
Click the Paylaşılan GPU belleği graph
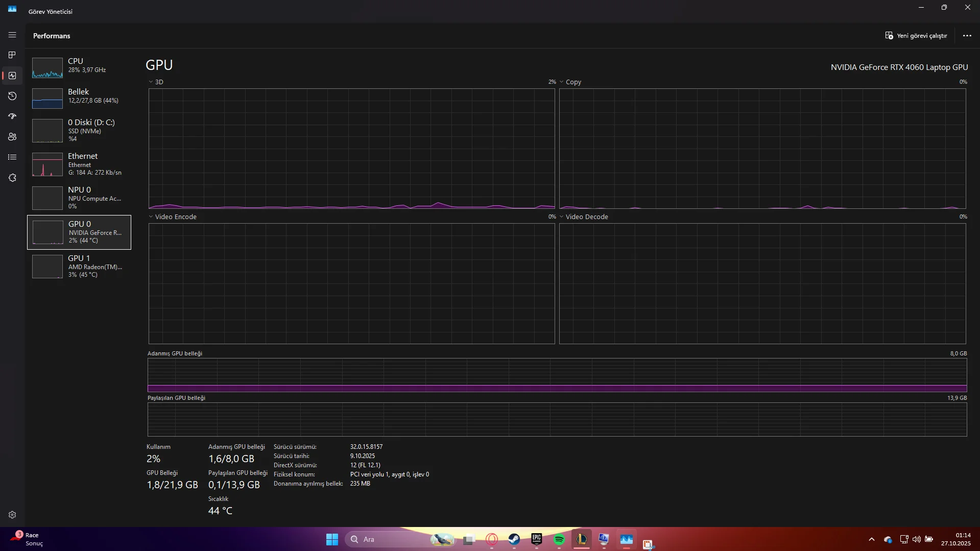(557, 419)
